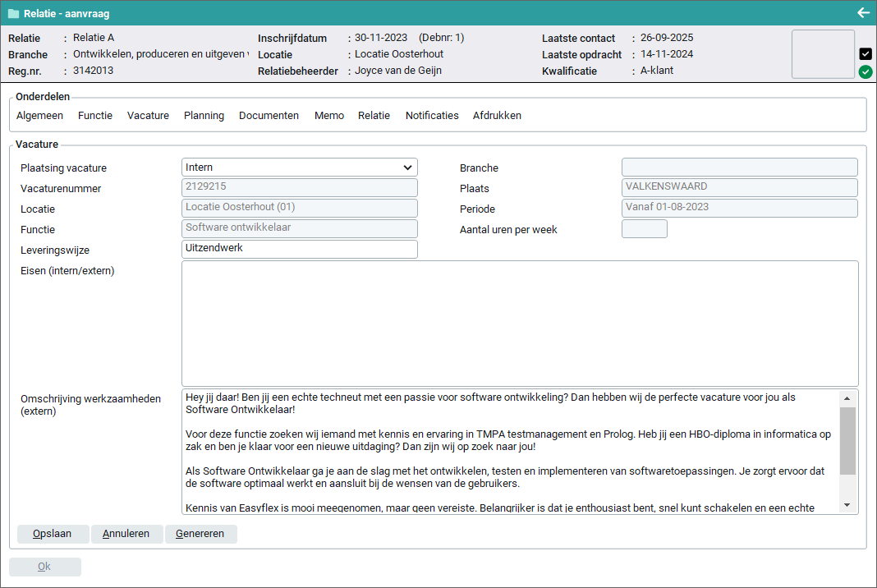Open the Afdrukken section
The image size is (877, 588).
tap(497, 116)
